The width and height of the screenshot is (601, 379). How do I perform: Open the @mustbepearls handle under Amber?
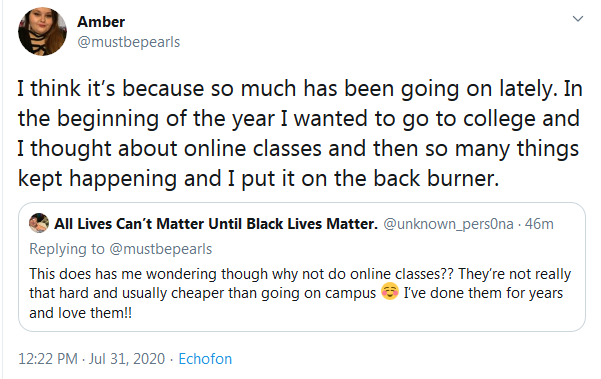coord(128,42)
